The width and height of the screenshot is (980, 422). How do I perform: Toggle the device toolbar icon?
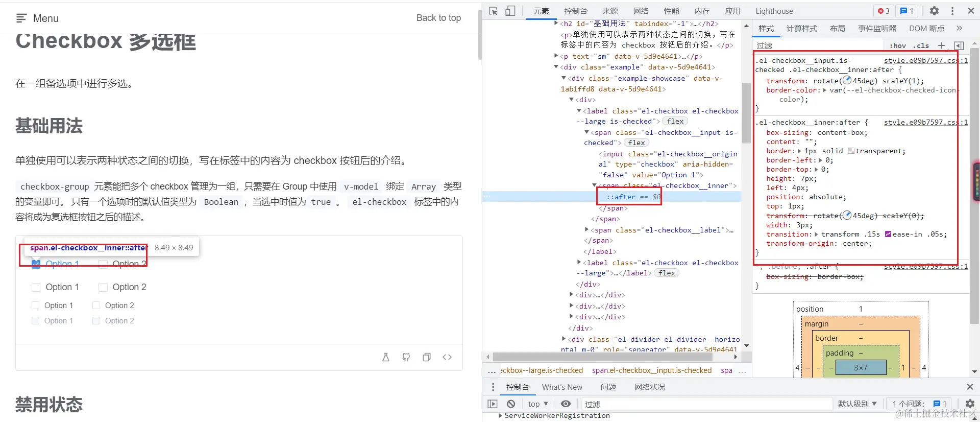click(x=510, y=11)
